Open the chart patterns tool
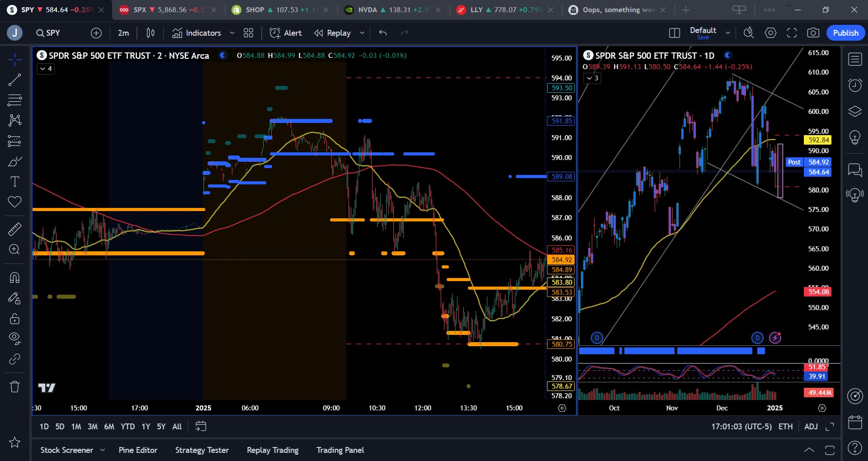This screenshot has height=461, width=868. click(x=14, y=120)
